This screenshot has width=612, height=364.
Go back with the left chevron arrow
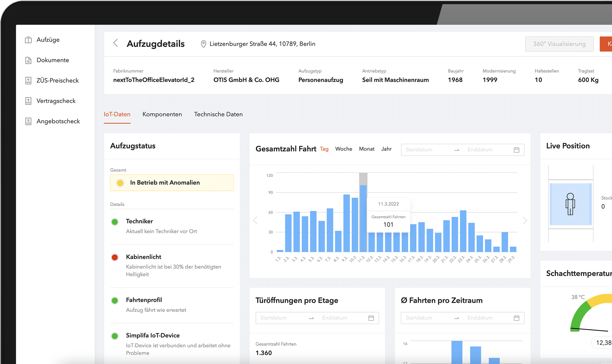(x=115, y=43)
